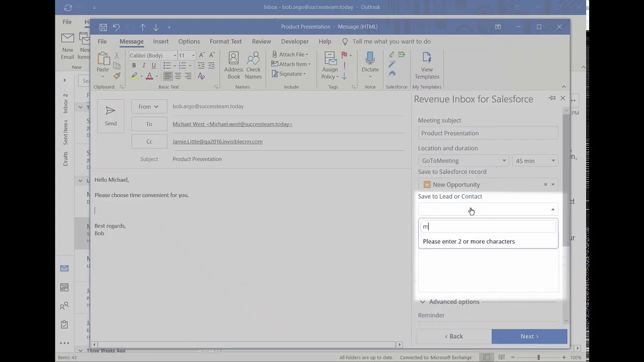This screenshot has width=644, height=362.
Task: Toggle Align Right
Action: coord(188,76)
